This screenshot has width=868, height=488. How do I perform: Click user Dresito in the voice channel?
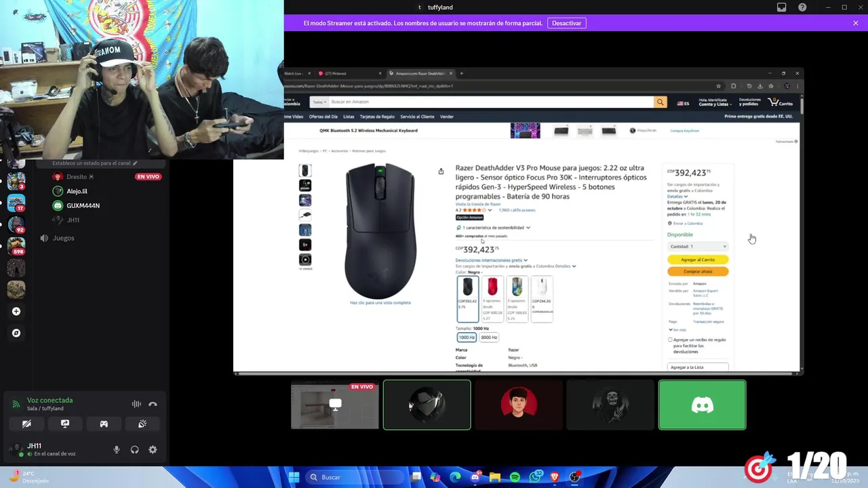coord(77,177)
